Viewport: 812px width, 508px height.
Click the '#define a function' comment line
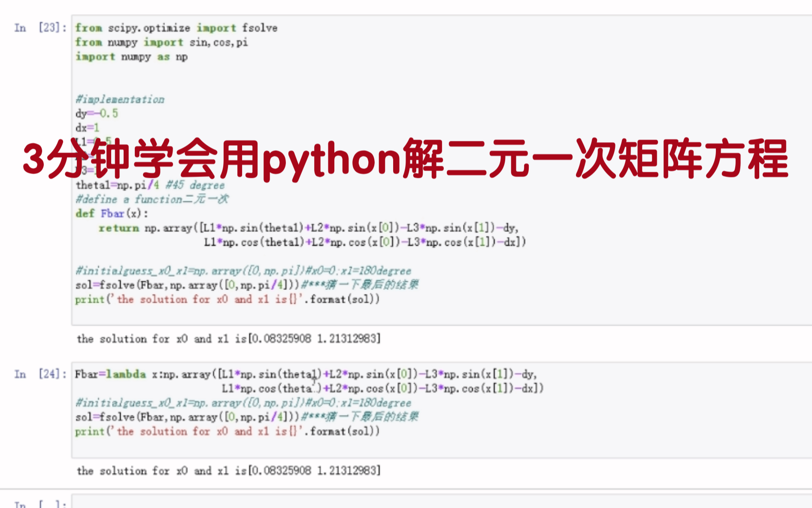click(152, 199)
